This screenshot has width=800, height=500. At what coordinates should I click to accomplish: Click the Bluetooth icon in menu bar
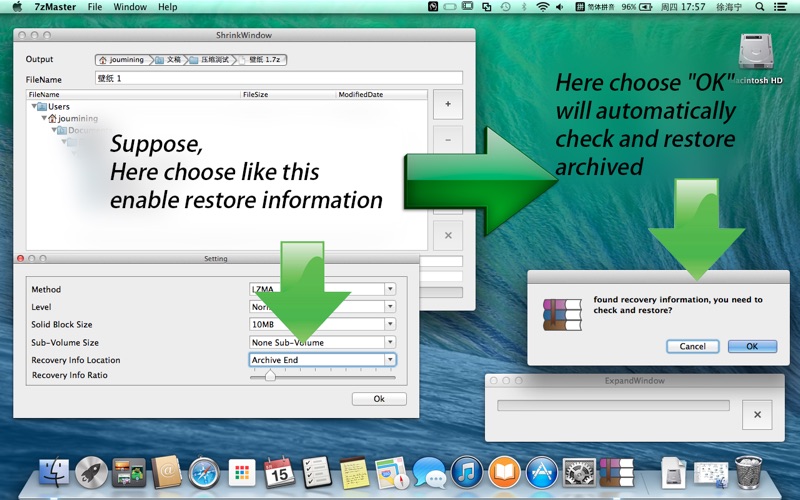tap(523, 7)
